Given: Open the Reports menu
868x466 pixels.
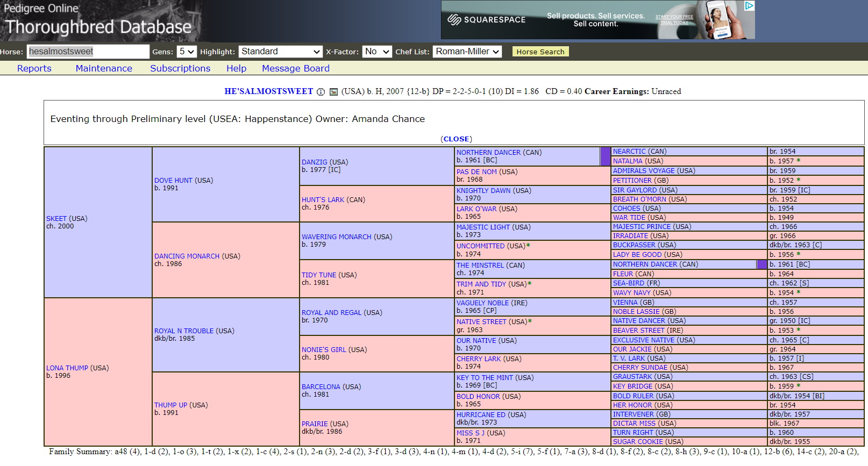Looking at the screenshot, I should coord(34,68).
